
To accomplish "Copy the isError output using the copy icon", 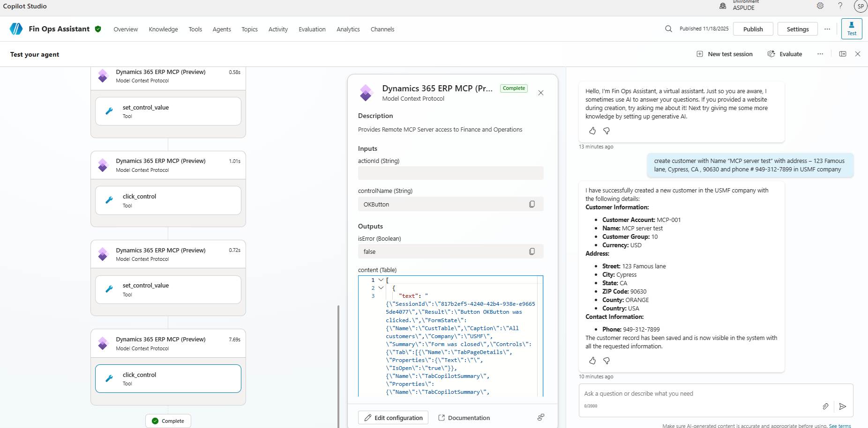I will point(532,251).
